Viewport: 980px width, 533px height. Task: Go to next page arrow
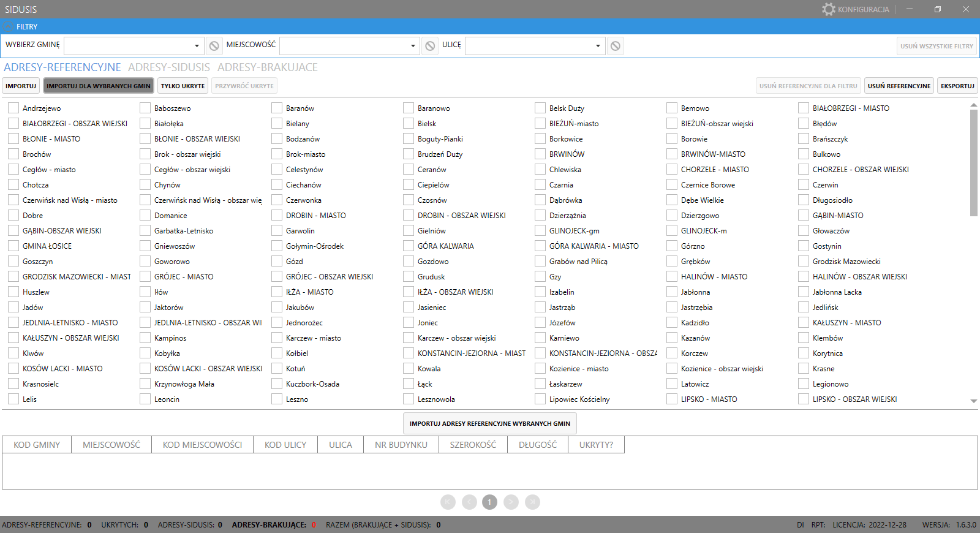coord(511,502)
